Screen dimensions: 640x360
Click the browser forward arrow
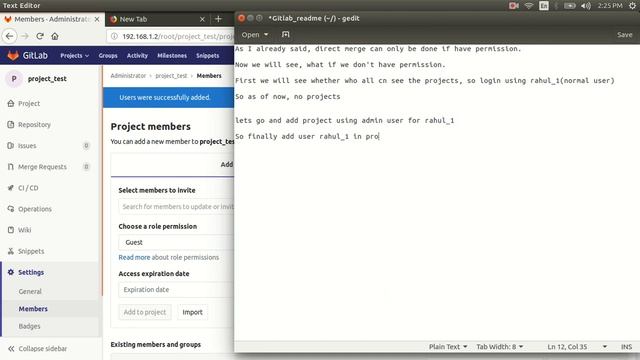coord(25,36)
